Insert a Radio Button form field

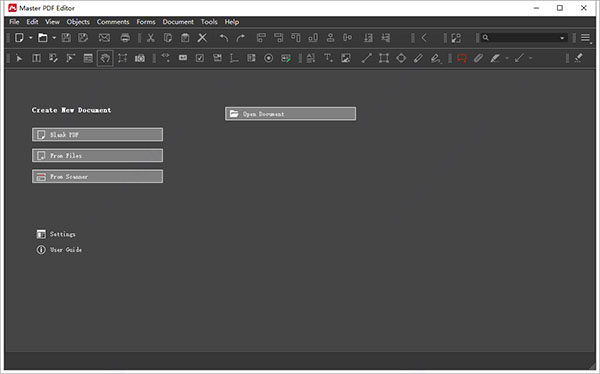[269, 58]
